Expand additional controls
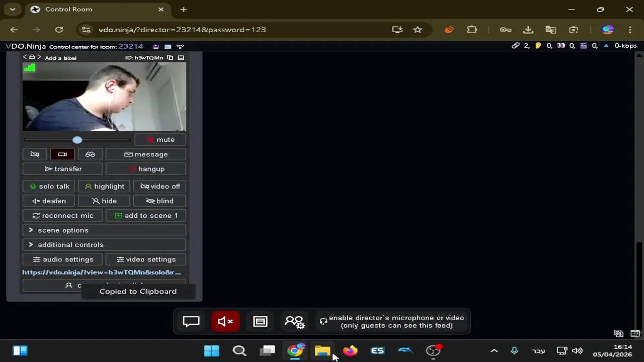644x362 pixels. tap(104, 244)
